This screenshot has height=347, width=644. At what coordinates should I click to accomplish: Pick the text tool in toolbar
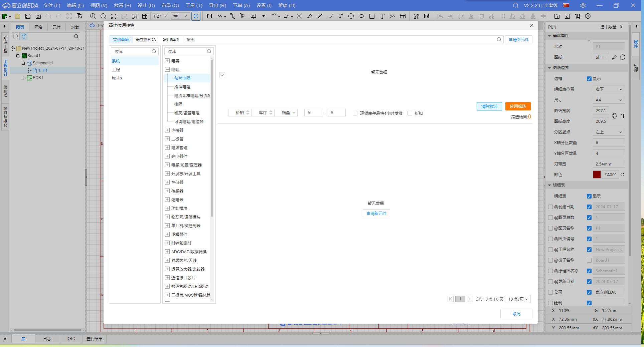point(382,16)
